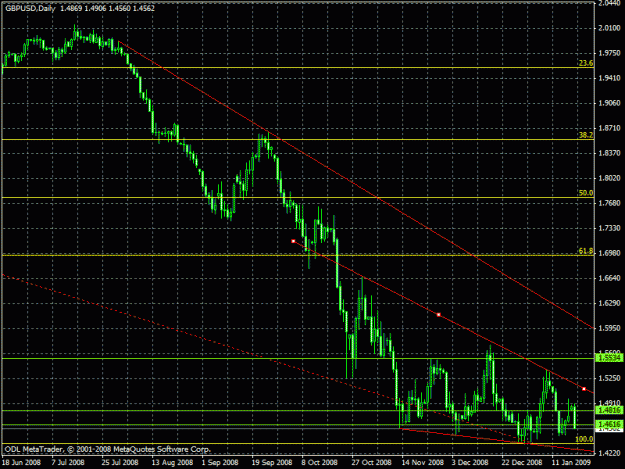Image resolution: width=625 pixels, height=469 pixels.
Task: Click the 19 Sep 2008 date label
Action: pyautogui.click(x=272, y=462)
